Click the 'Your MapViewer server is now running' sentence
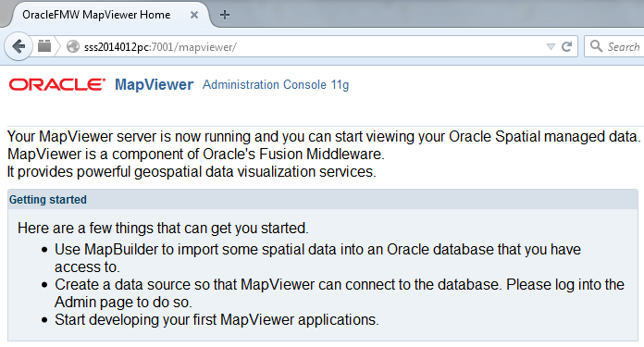 click(324, 136)
